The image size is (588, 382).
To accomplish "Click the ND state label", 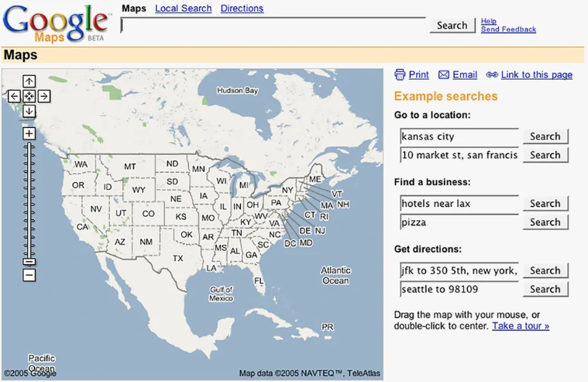I will click(x=172, y=163).
